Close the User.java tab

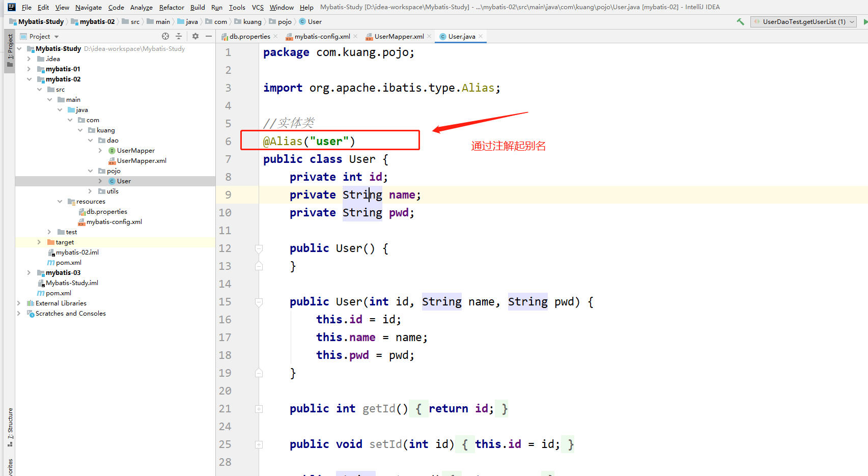pyautogui.click(x=481, y=36)
